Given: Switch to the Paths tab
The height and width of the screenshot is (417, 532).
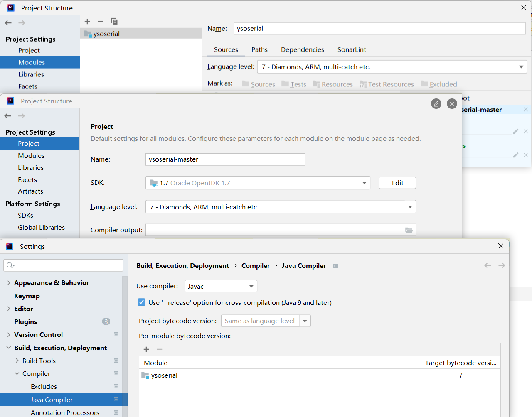Looking at the screenshot, I should click(259, 49).
